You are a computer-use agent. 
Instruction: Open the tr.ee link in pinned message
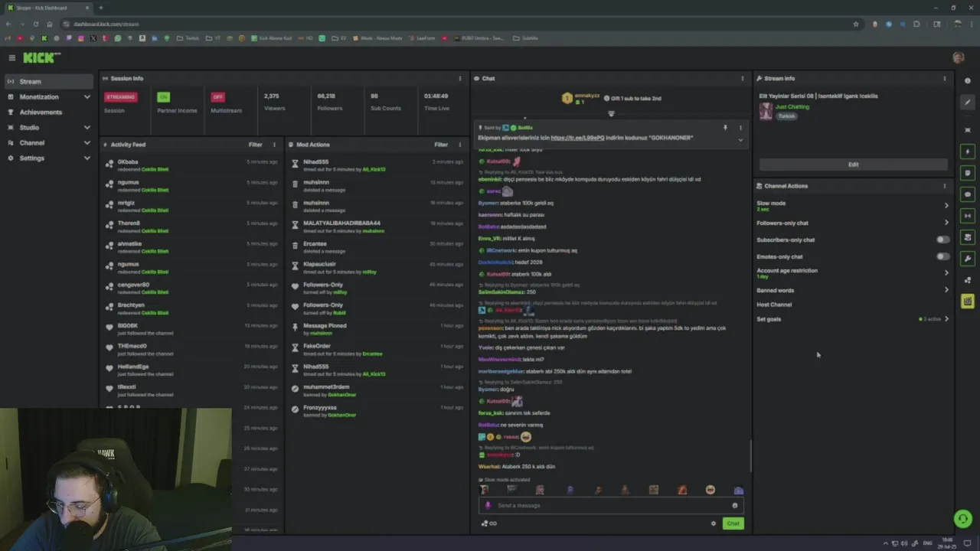[577, 138]
